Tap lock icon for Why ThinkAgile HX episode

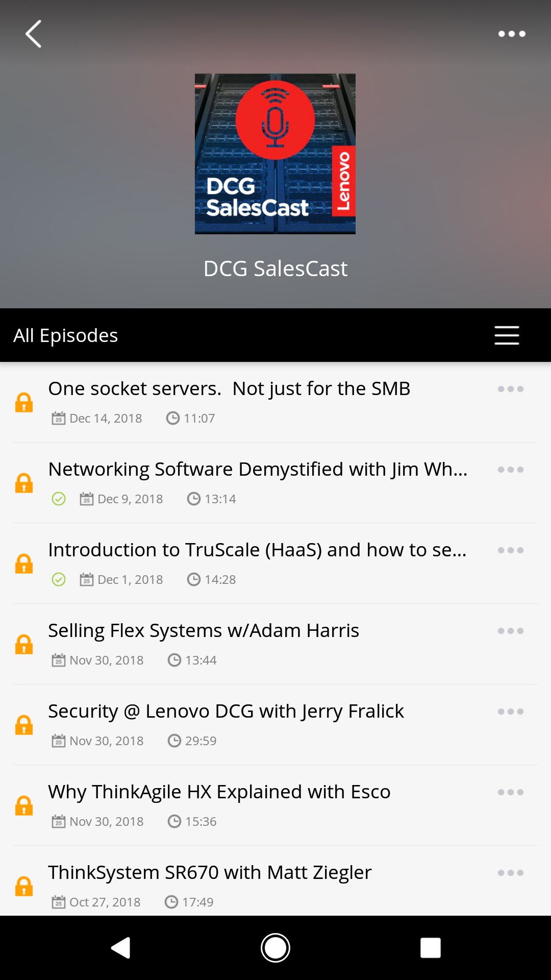pos(24,806)
